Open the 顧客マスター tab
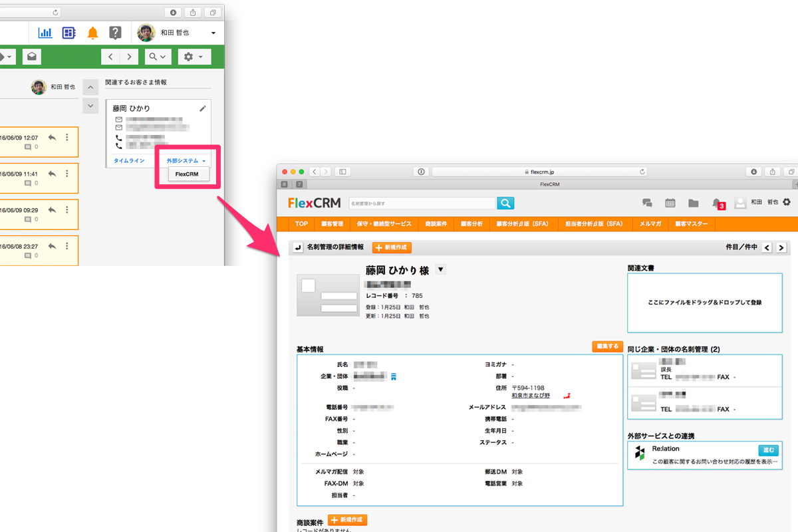The height and width of the screenshot is (532, 798). pos(692,224)
